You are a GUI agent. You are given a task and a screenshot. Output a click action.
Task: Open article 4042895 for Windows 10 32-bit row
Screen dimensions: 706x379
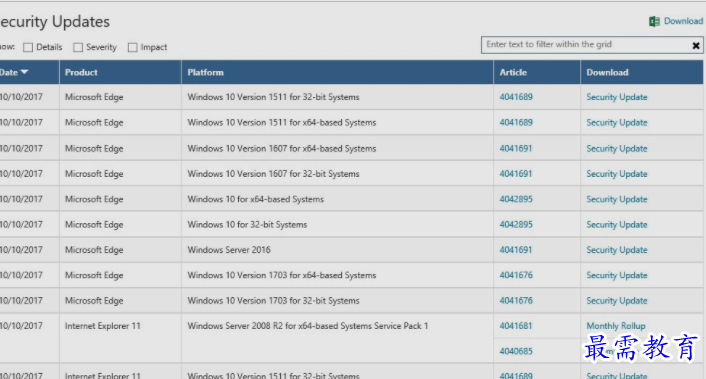point(516,225)
